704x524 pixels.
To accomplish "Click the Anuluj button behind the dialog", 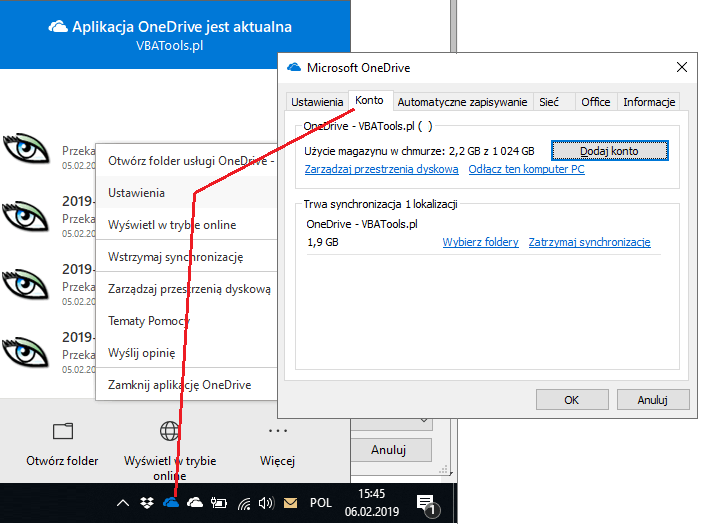I will tap(389, 450).
